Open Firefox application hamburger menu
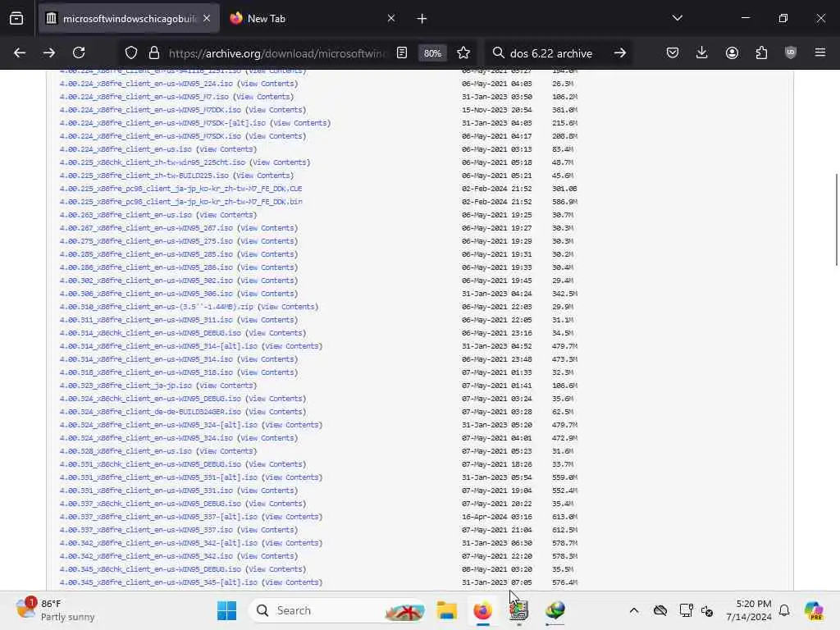840x630 pixels. pyautogui.click(x=820, y=52)
